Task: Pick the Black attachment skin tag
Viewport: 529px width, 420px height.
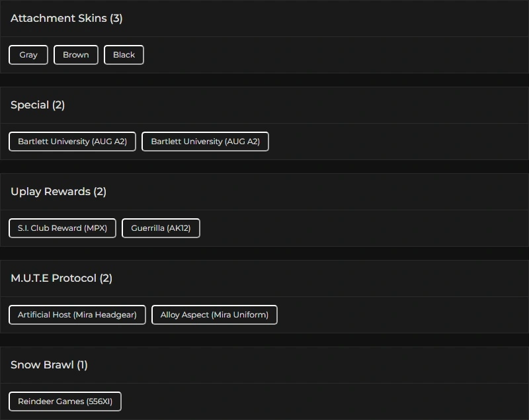Action: (x=124, y=55)
